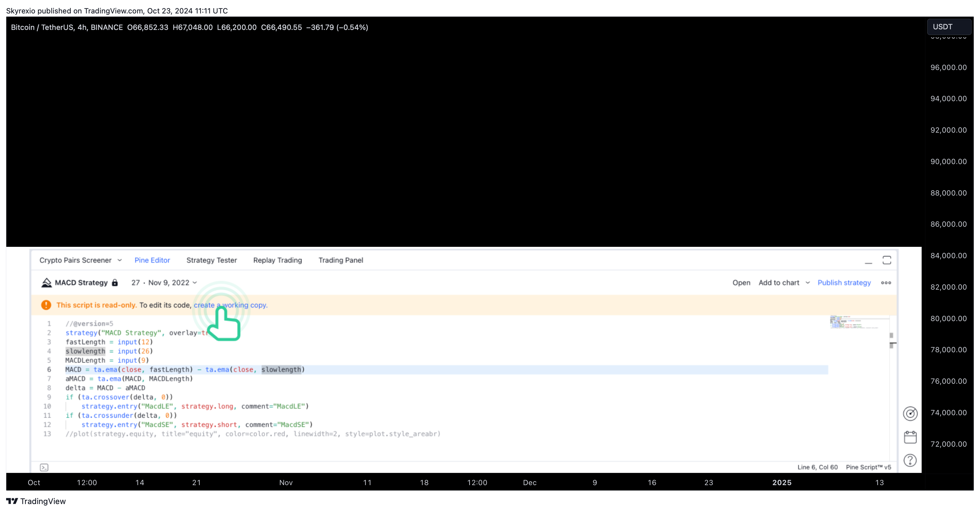Click the TradingView logo
Screen dimensions: 980x512
pos(36,501)
